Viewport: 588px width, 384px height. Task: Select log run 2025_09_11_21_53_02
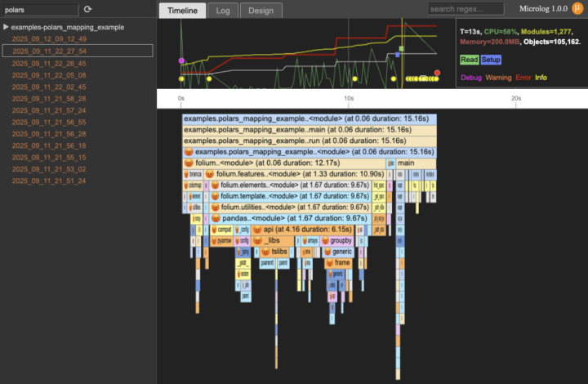click(x=49, y=169)
